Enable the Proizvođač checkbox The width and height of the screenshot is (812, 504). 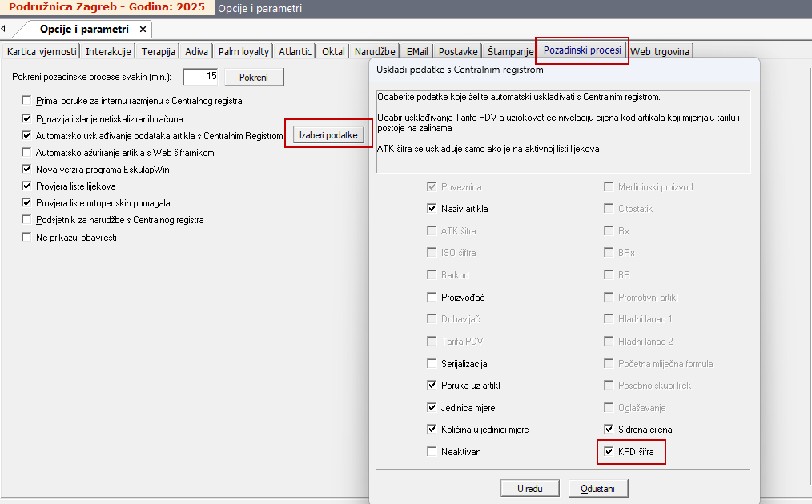pos(432,298)
